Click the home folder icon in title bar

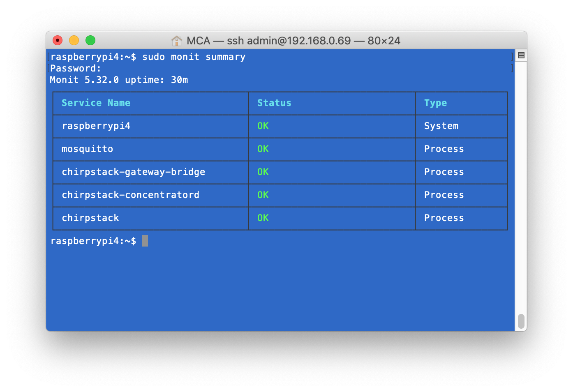coord(177,41)
